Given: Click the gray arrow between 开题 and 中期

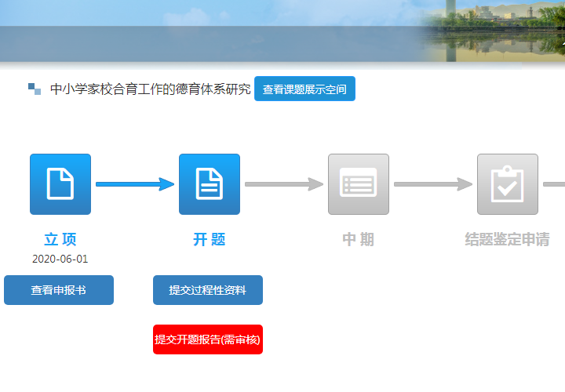Looking at the screenshot, I should tap(283, 184).
